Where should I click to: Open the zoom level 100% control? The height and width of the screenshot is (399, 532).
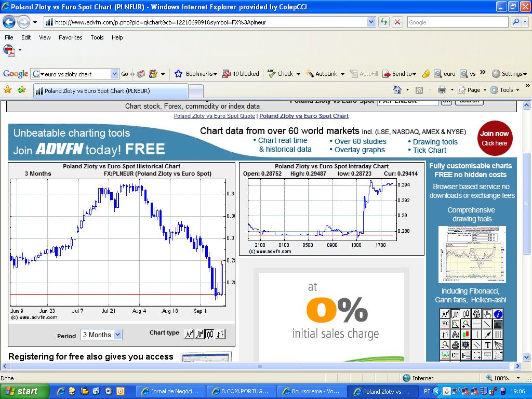(503, 378)
